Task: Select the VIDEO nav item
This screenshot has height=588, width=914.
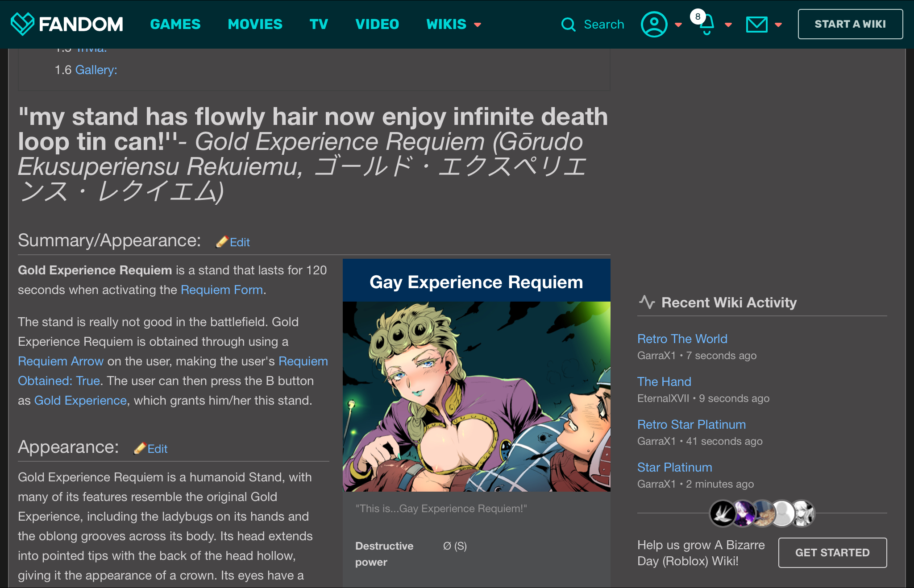Action: point(377,24)
